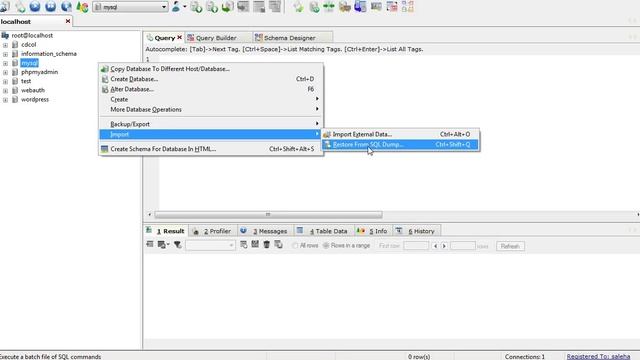Open the Backup/Export submenu
Image resolution: width=640 pixels, height=360 pixels.
(x=211, y=124)
